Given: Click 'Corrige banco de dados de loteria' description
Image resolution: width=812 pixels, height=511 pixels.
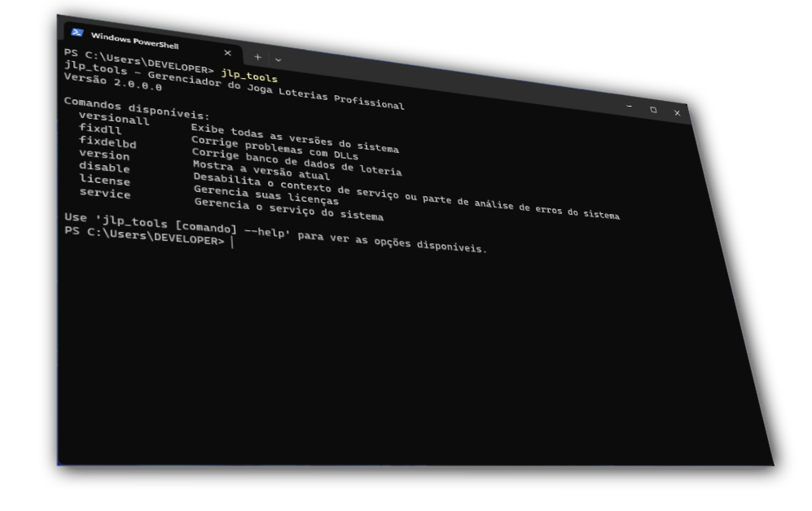Looking at the screenshot, I should point(296,162).
